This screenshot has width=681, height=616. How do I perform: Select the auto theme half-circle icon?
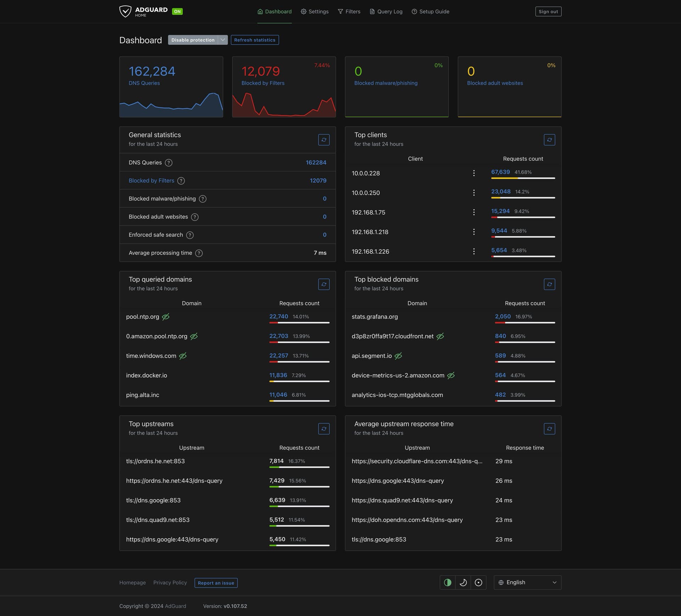(x=448, y=582)
